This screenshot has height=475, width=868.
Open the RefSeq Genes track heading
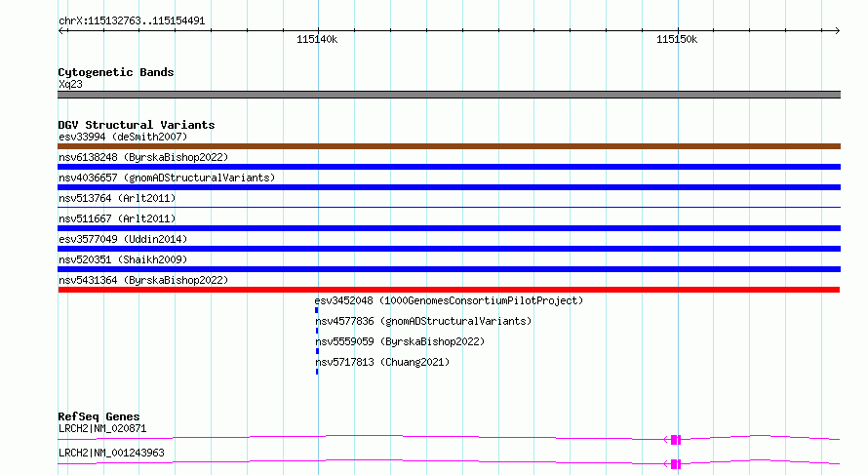pos(99,416)
